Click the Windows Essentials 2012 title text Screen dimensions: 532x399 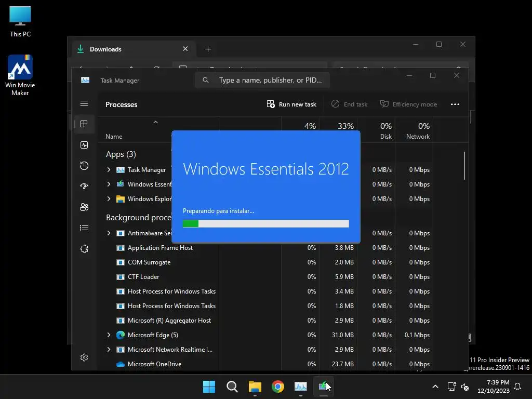[x=265, y=169]
